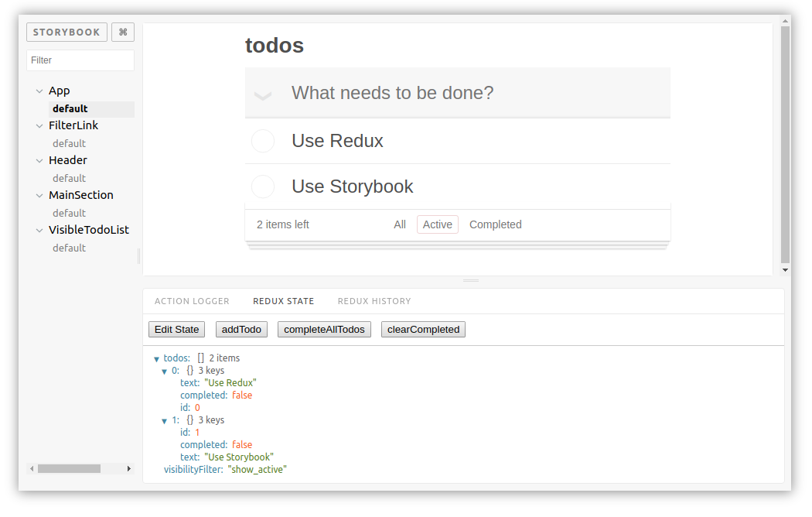The image size is (812, 517).
Task: Click the clearCompleted button
Action: tap(423, 329)
